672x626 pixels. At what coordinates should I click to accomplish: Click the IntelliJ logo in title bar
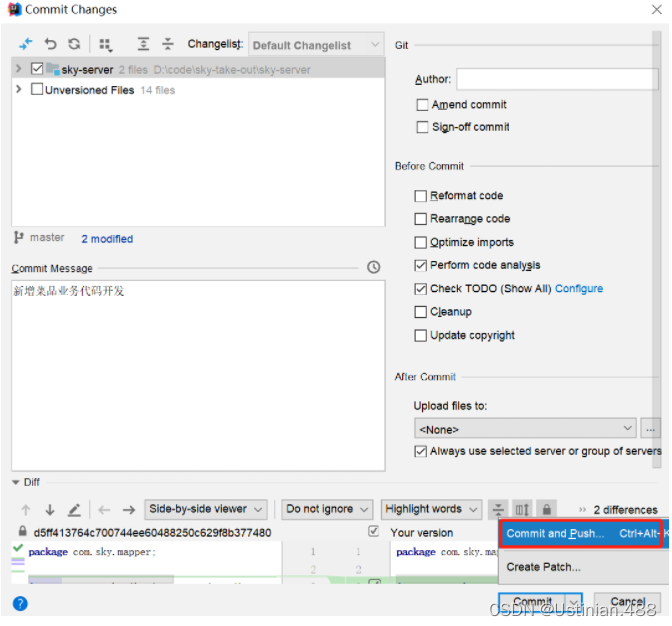(14, 9)
